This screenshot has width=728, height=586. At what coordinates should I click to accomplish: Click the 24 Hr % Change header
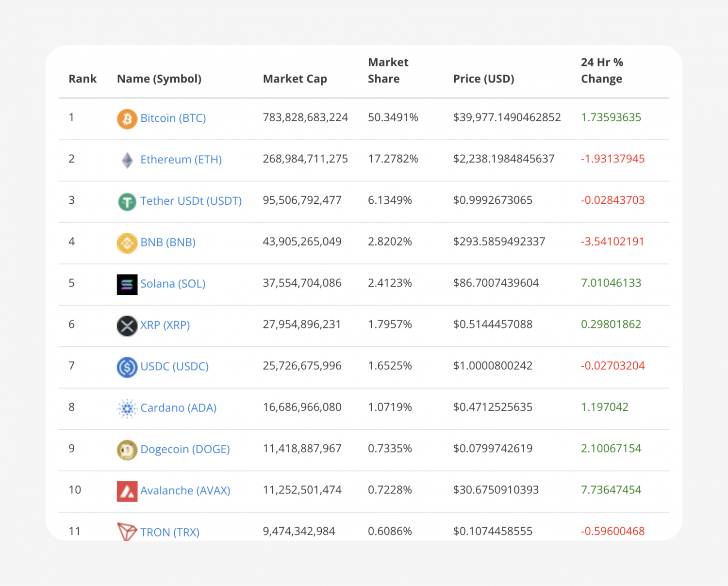(x=602, y=70)
